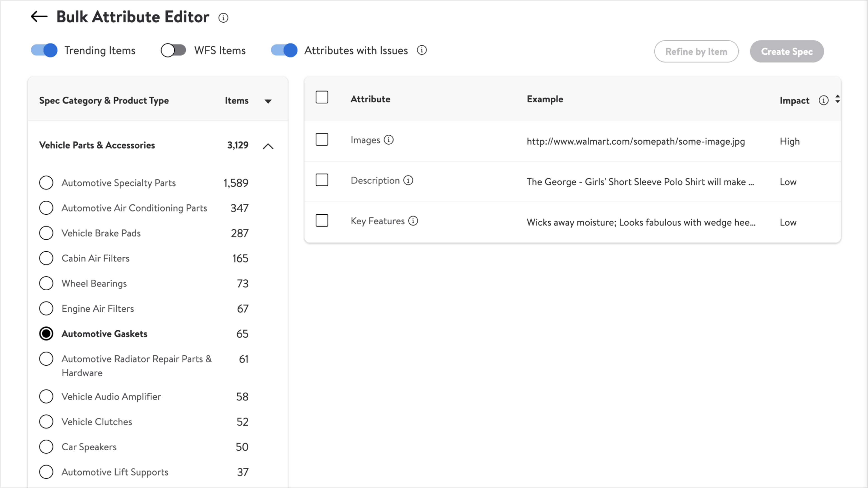Image resolution: width=868 pixels, height=488 pixels.
Task: Turn off Attributes with Issues toggle
Action: coord(284,51)
